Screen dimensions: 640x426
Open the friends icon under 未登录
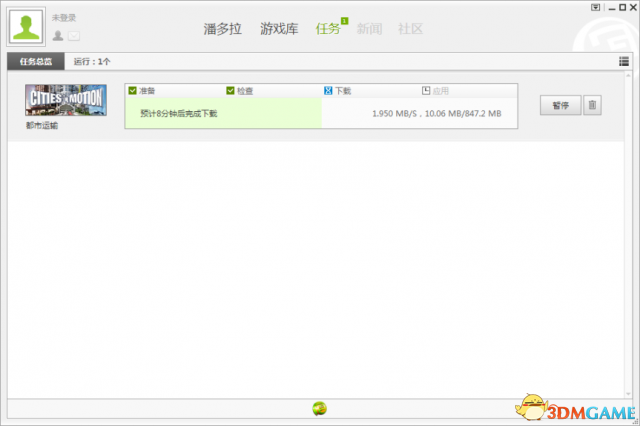click(x=58, y=36)
